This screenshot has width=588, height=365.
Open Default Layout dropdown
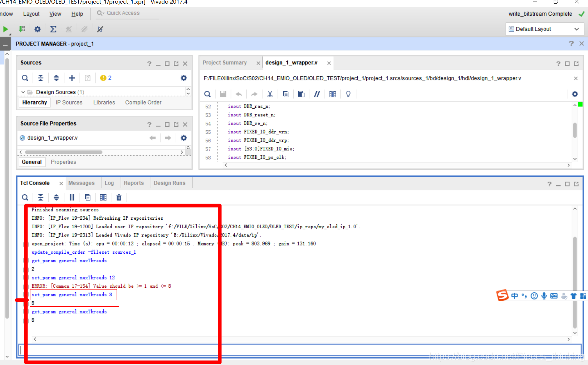coord(545,29)
